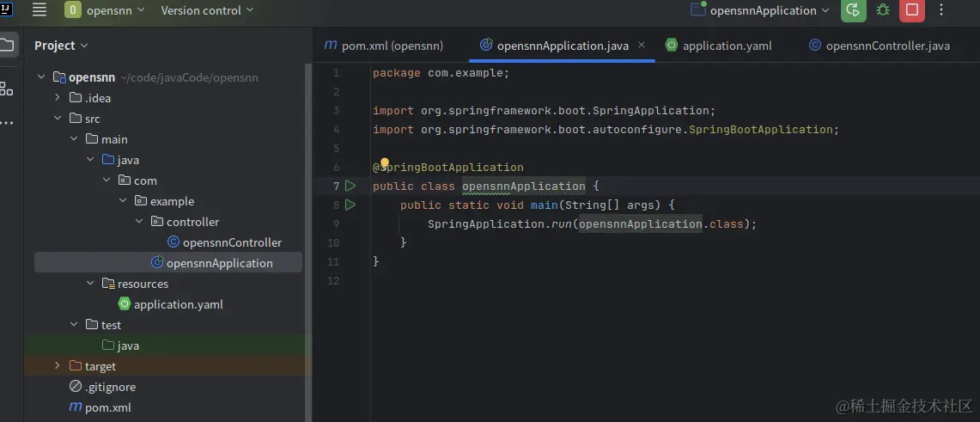The width and height of the screenshot is (980, 422).
Task: Open the opensnn project dropdown
Action: tap(105, 10)
